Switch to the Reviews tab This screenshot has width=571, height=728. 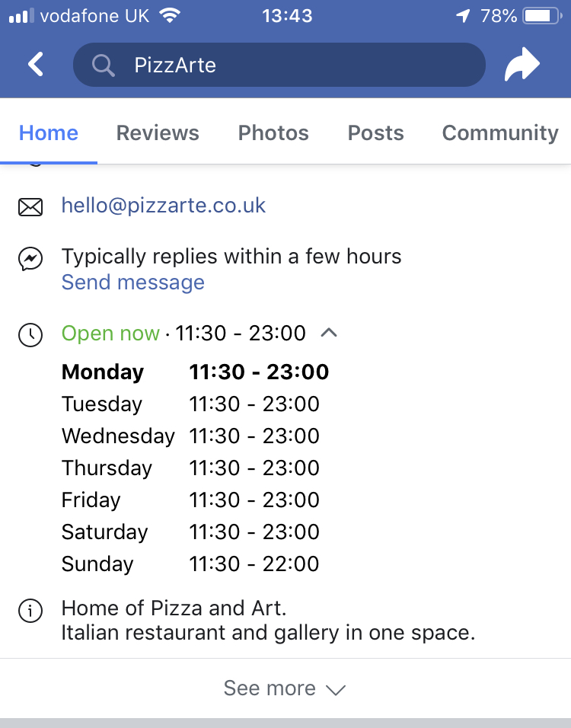[x=158, y=133]
